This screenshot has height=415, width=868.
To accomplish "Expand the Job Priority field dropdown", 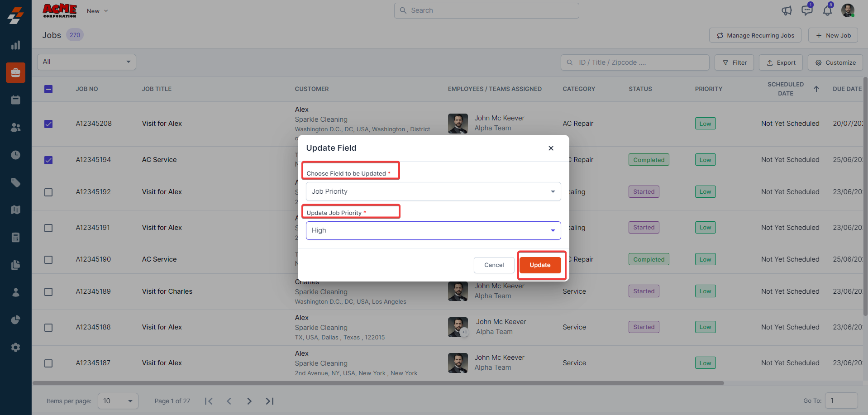I will pos(433,191).
